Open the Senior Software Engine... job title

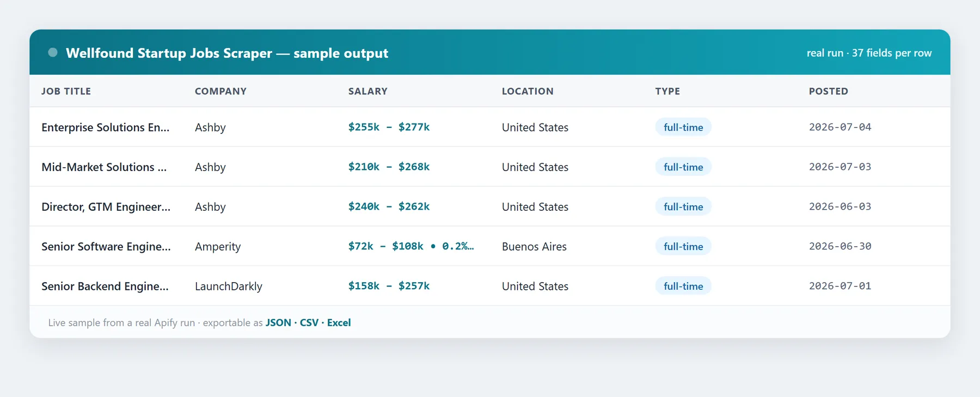(106, 247)
